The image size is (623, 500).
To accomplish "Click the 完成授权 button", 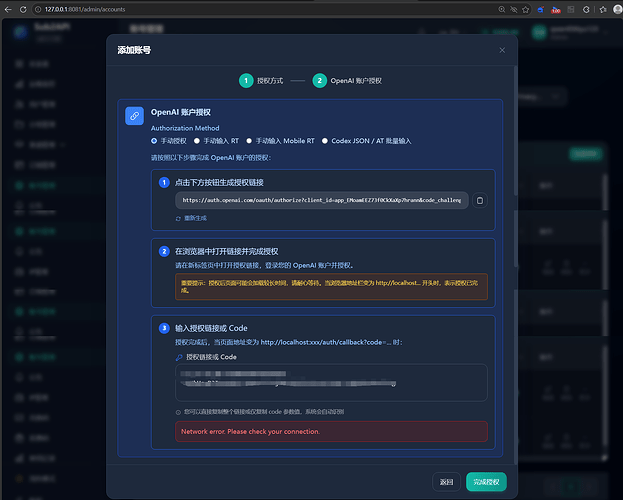I will click(x=486, y=482).
